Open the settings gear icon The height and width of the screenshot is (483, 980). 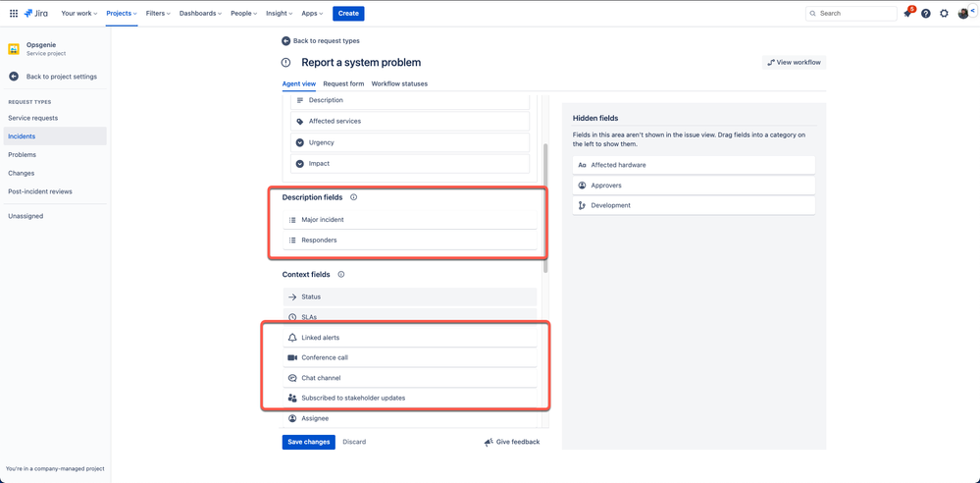944,13
